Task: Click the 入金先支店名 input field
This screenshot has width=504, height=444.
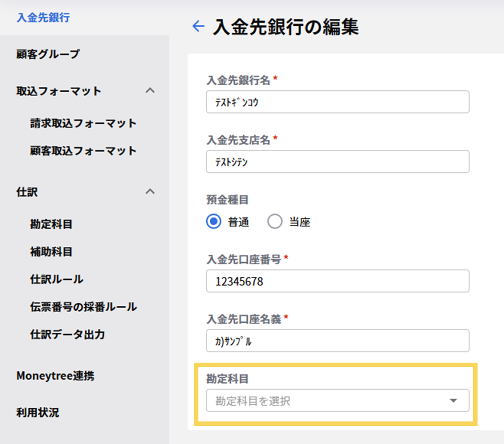Action: (337, 162)
